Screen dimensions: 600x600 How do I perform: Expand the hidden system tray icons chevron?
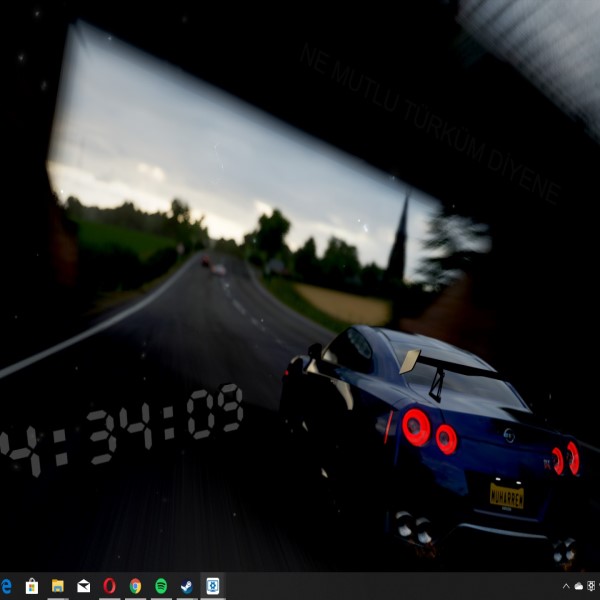tap(566, 586)
